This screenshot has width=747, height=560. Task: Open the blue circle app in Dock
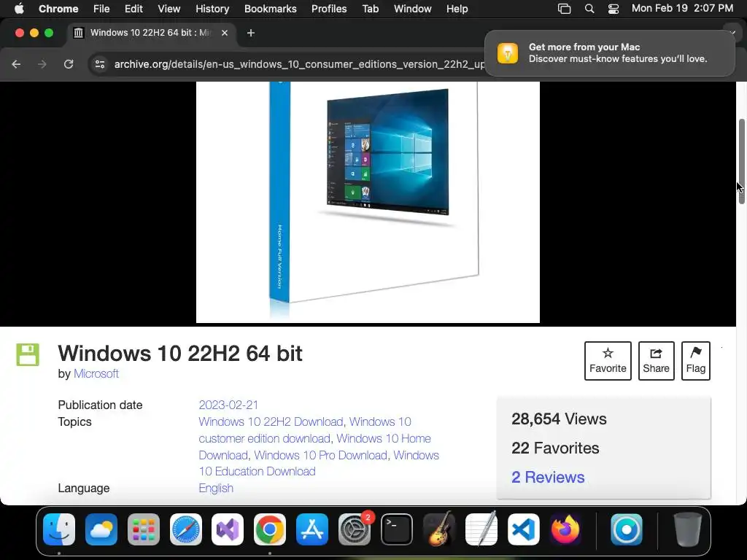tap(627, 529)
